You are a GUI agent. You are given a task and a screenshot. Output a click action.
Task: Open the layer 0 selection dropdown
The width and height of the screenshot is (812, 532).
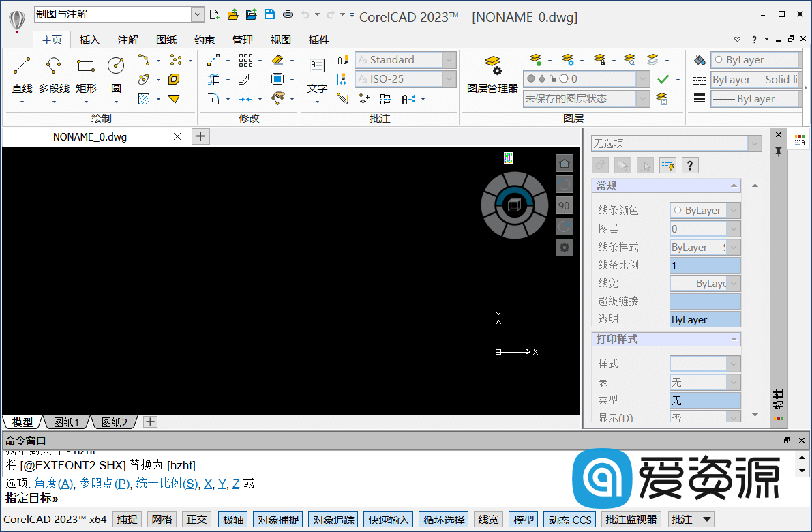click(x=642, y=78)
